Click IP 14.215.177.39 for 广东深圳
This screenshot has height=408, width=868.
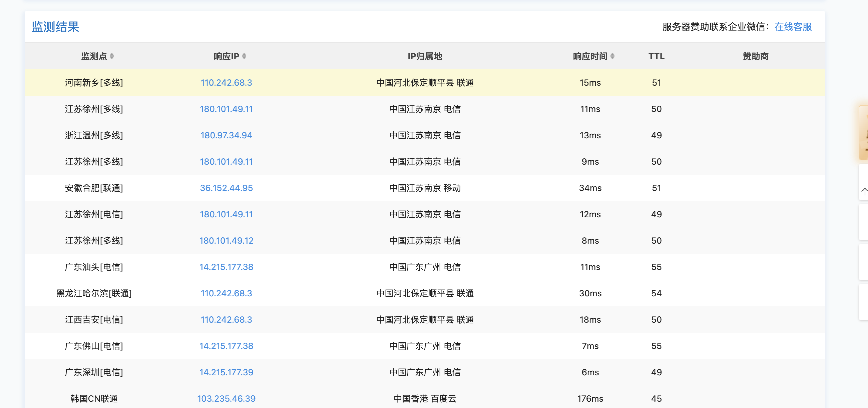(x=226, y=372)
